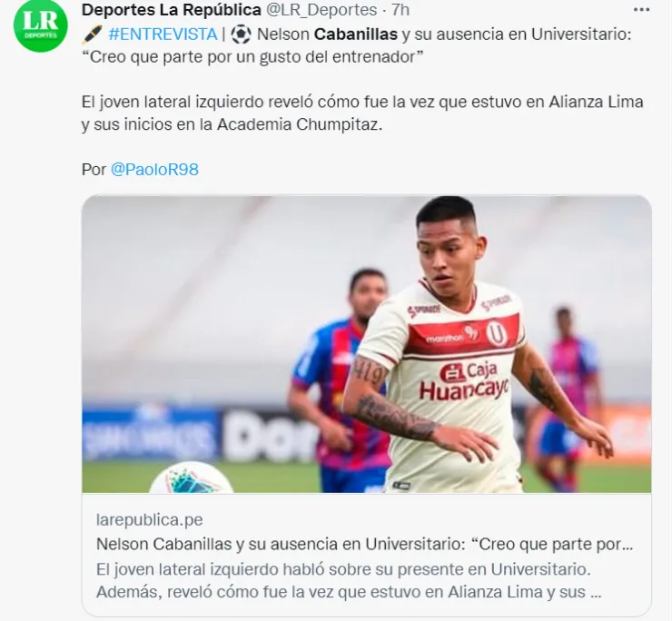Open the @LR_Deportes handle
Image resolution: width=672 pixels, height=621 pixels.
(x=321, y=10)
